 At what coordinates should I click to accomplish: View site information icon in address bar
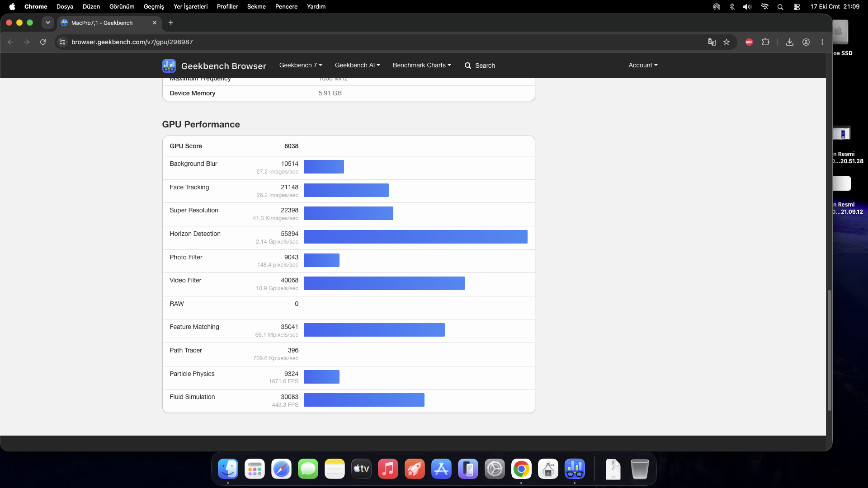(63, 42)
